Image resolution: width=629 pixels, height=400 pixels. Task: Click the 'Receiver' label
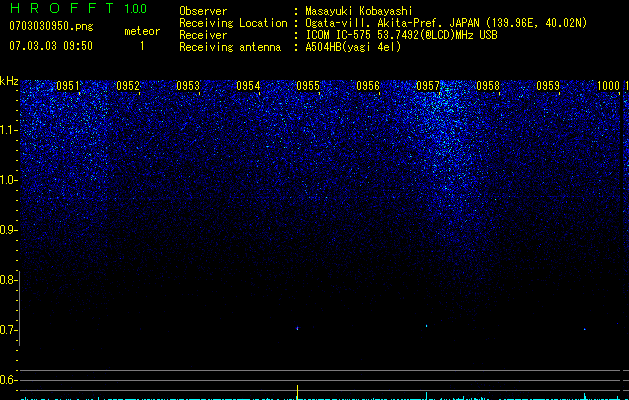pyautogui.click(x=203, y=35)
